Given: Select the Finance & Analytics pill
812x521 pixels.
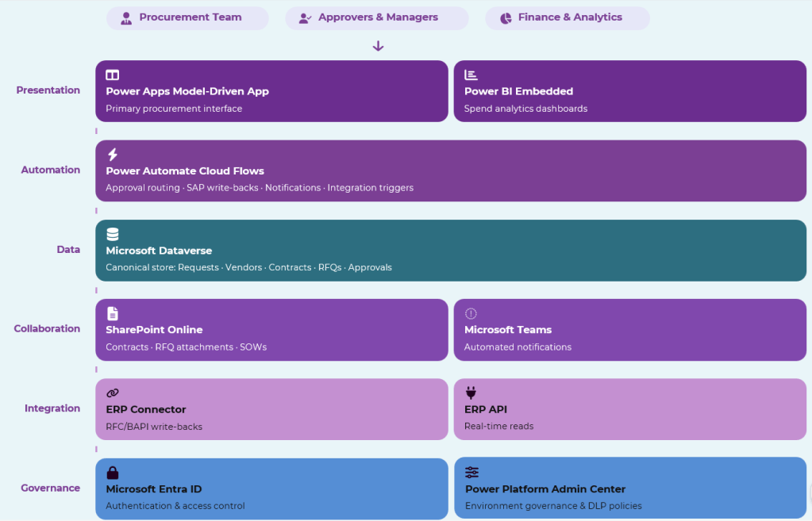Looking at the screenshot, I should pyautogui.click(x=567, y=18).
